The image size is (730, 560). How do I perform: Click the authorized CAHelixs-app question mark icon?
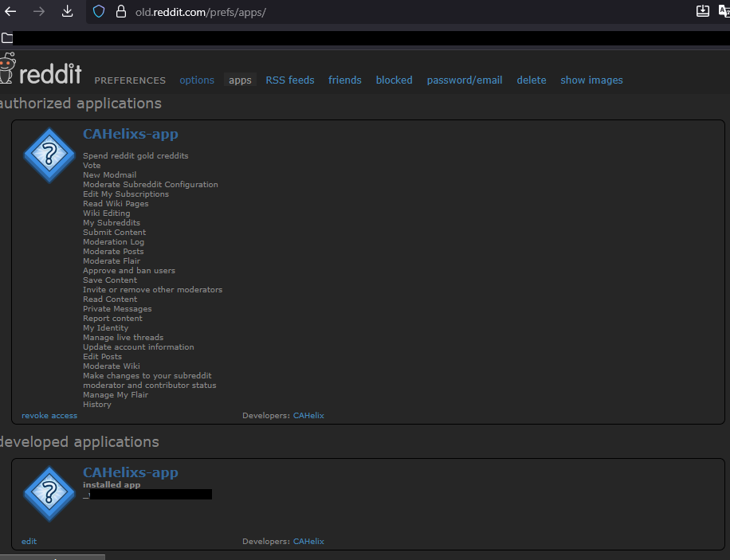pyautogui.click(x=49, y=155)
